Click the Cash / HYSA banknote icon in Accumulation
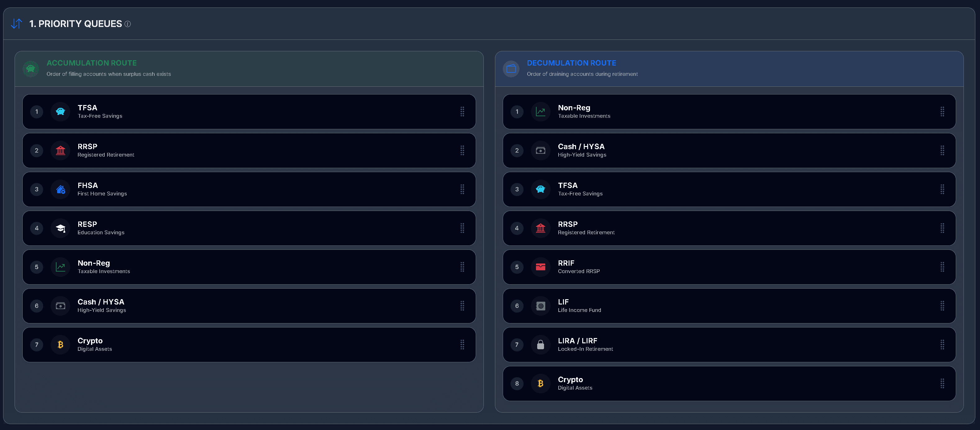Image resolution: width=980 pixels, height=430 pixels. tap(61, 305)
